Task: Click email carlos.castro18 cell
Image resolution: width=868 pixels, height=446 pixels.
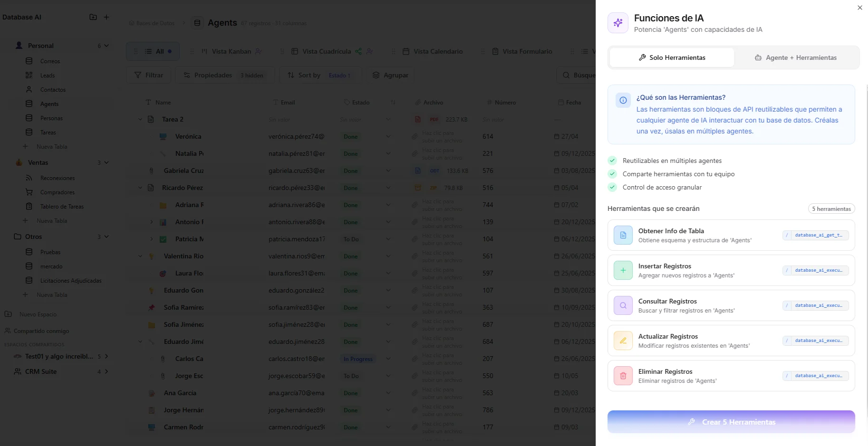Action: 297,359
